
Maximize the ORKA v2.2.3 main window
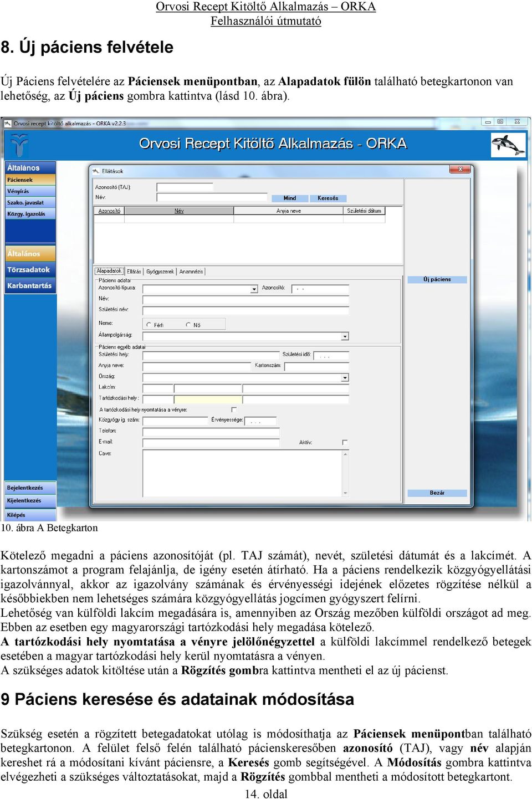pyautogui.click(x=500, y=121)
